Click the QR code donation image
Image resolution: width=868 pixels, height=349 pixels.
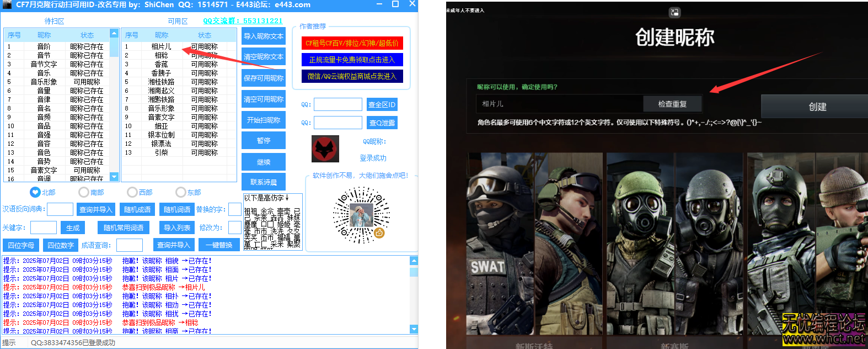361,215
